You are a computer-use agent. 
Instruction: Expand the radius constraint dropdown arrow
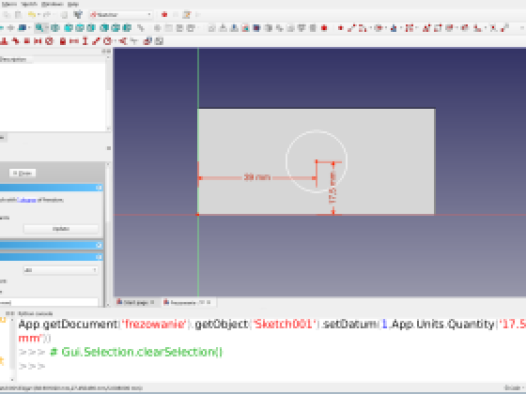[x=115, y=41]
